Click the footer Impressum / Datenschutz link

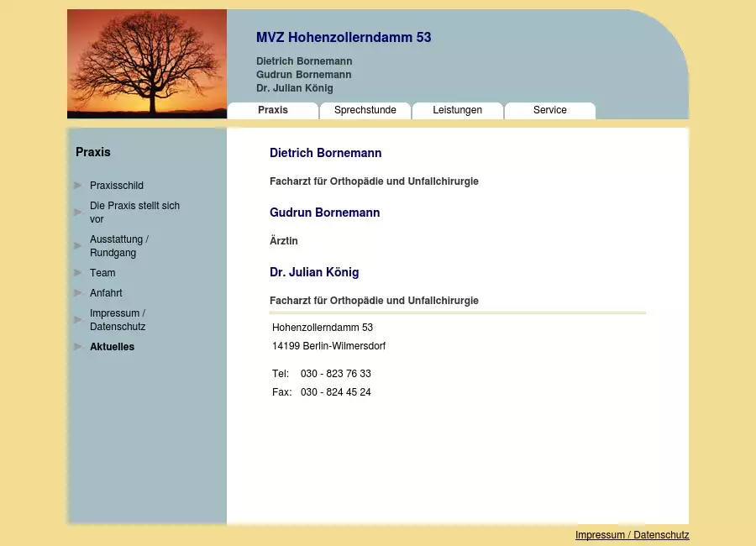coord(632,535)
